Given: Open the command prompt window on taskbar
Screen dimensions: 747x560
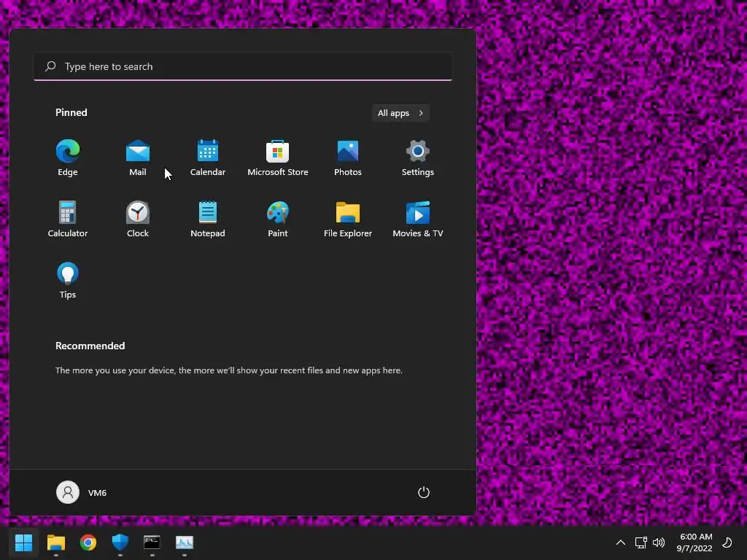Looking at the screenshot, I should (152, 542).
